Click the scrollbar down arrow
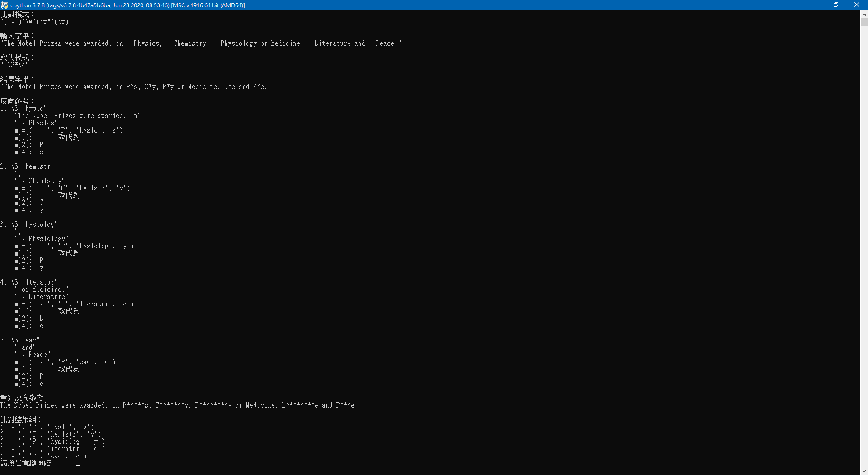Image resolution: width=868 pixels, height=475 pixels. click(x=864, y=471)
